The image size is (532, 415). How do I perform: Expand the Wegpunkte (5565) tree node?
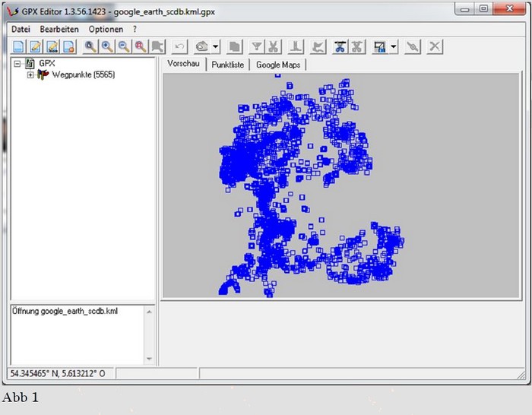(30, 74)
